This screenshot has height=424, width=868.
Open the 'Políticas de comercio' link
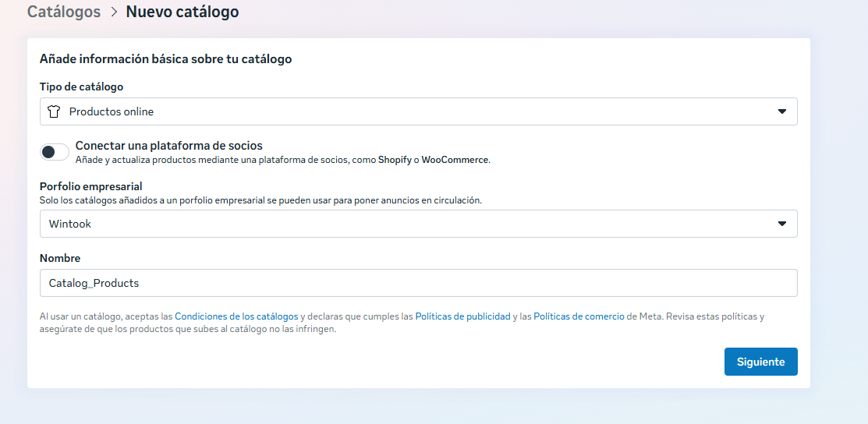[x=579, y=316]
